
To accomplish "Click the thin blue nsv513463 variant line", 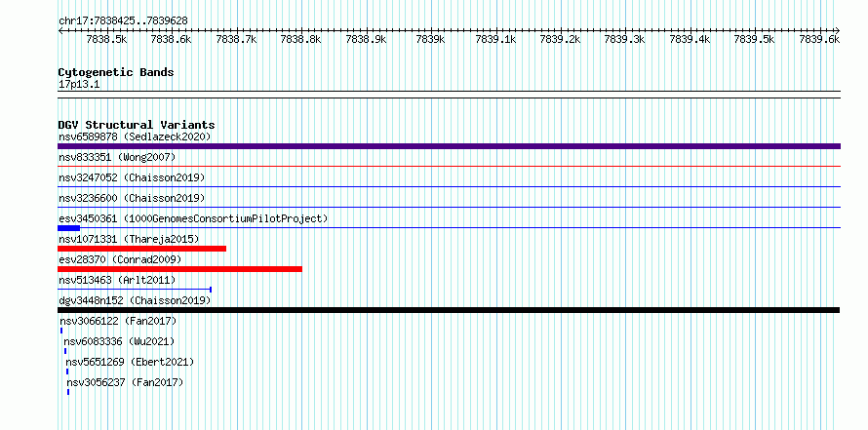I will coord(135,289).
